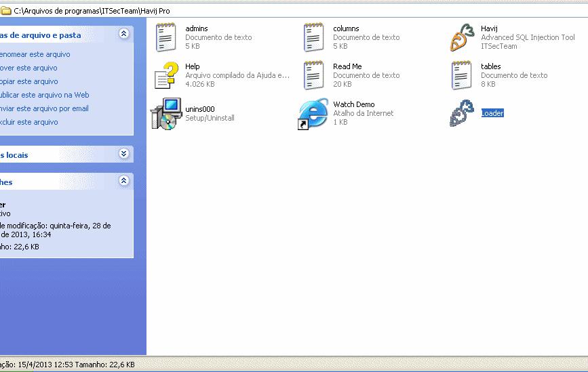Click the move this file link
Screen dimensions: 588x372
(28, 68)
